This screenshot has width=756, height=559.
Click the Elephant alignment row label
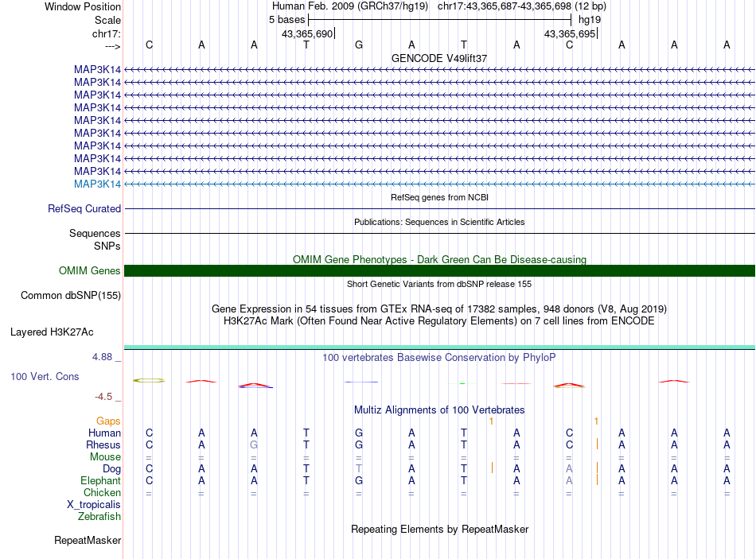100,480
